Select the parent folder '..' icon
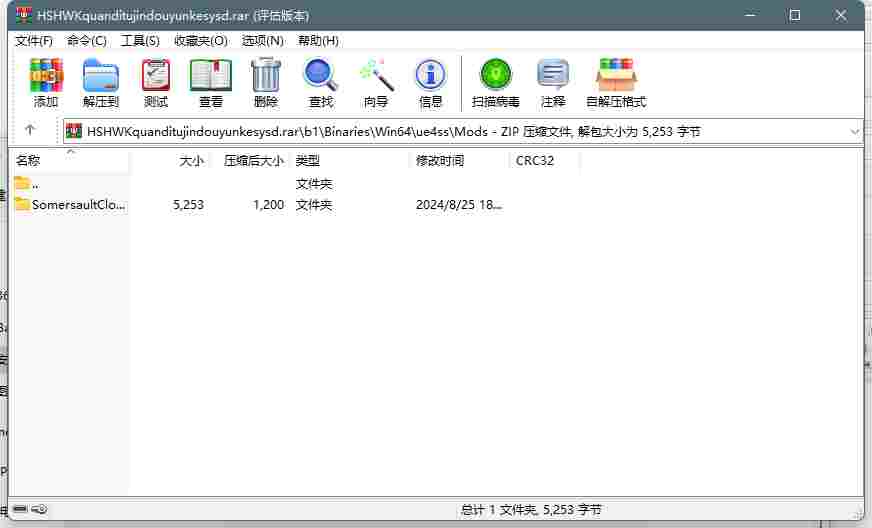 tap(22, 183)
